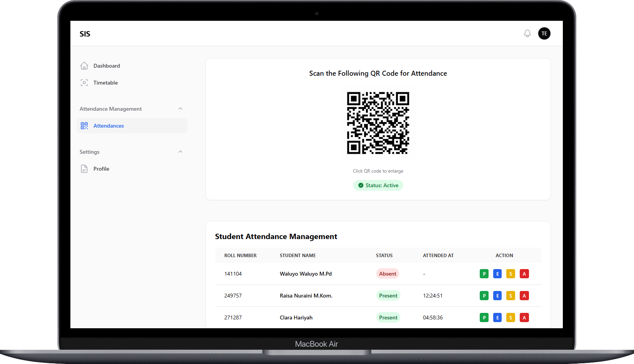This screenshot has width=634, height=364.
Task: Collapse the Attendance Management section chevron
Action: point(180,109)
